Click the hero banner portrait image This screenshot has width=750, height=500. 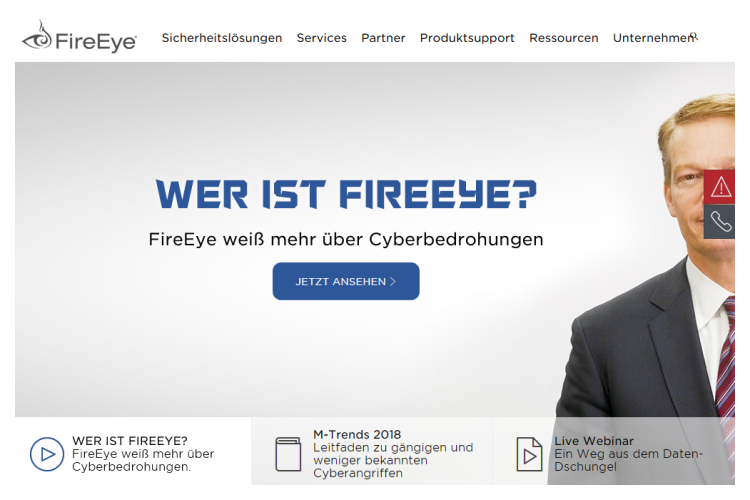[646, 287]
